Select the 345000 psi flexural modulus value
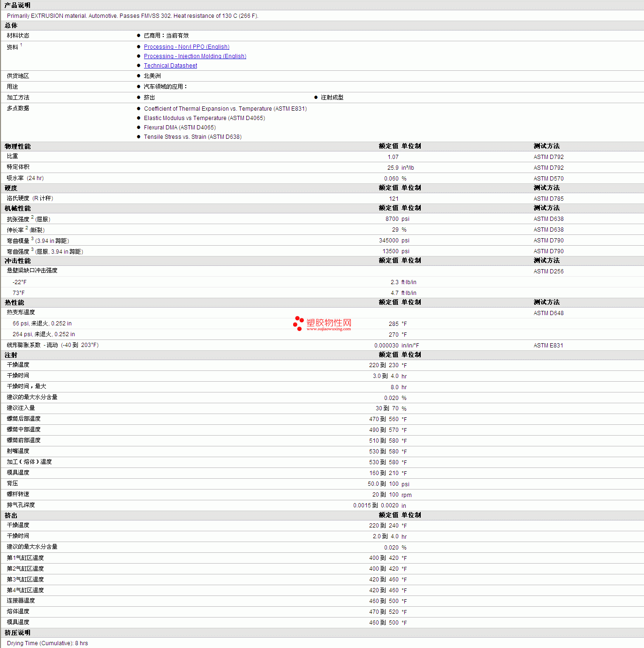The width and height of the screenshot is (644, 648). (394, 241)
